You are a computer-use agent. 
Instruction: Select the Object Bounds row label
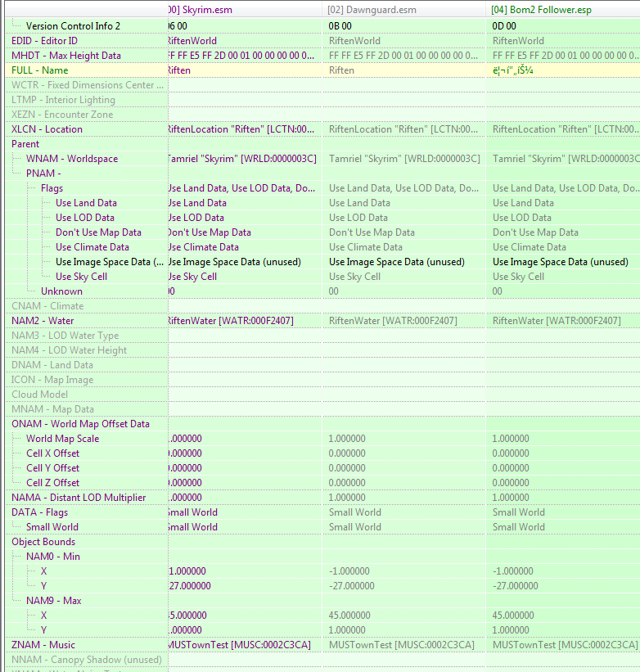(43, 542)
